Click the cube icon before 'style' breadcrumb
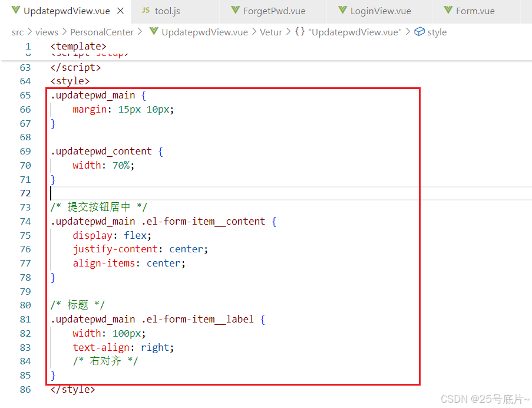532x408 pixels. click(x=419, y=32)
